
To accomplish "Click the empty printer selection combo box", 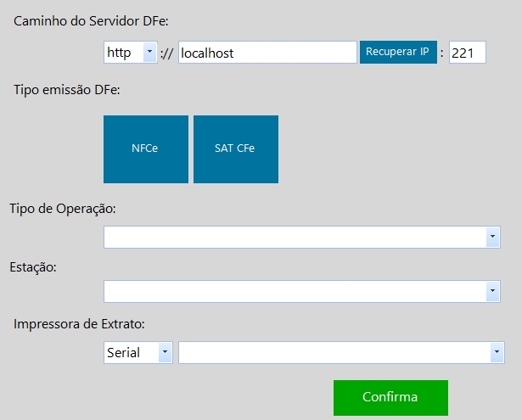I will (341, 352).
